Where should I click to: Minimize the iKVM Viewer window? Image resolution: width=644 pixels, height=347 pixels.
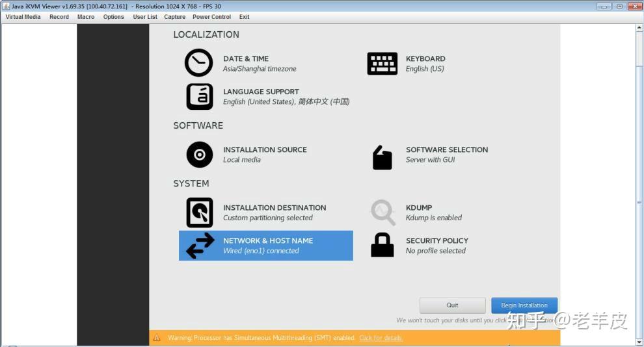pos(604,6)
